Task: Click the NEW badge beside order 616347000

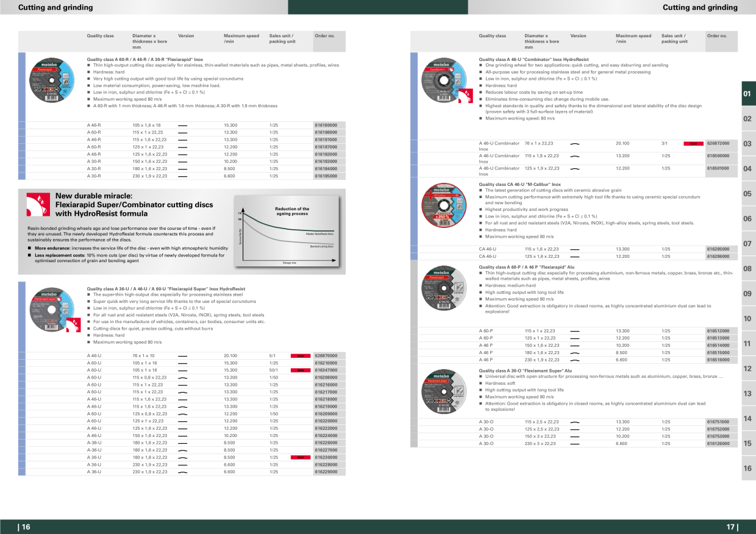Action: (300, 370)
